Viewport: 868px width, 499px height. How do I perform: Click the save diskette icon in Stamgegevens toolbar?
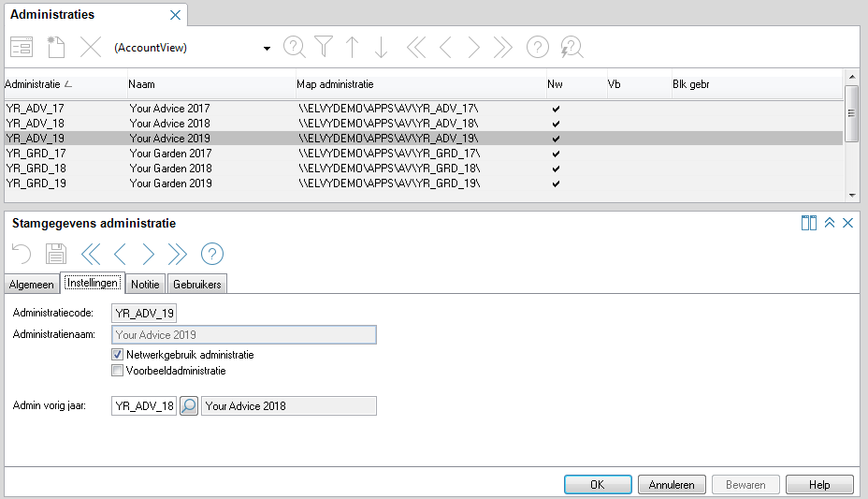pos(56,254)
